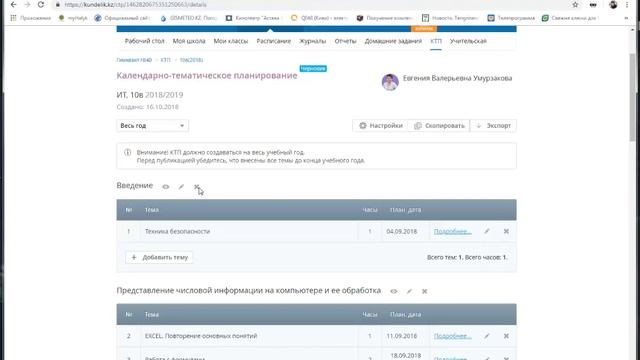Open Моя школа menu item
Viewport: 640px width, 360px height.
pos(189,41)
